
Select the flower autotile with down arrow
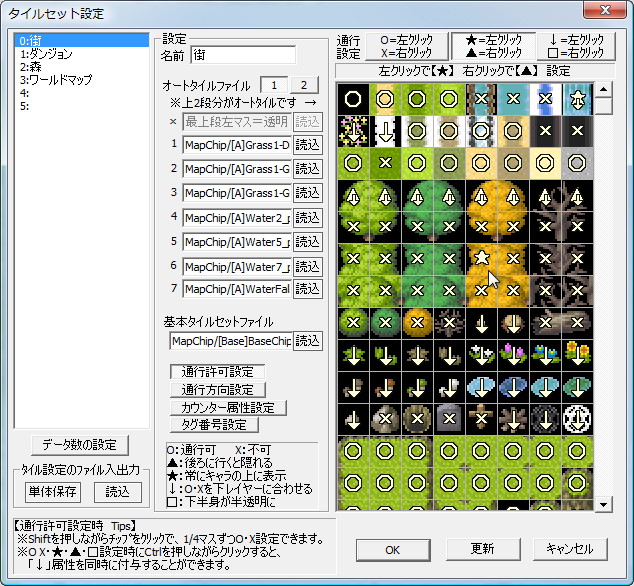[353, 131]
